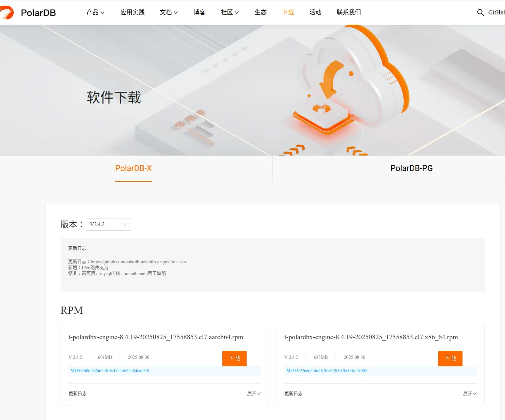This screenshot has width=505, height=420.
Task: Select the 下载 navigation item
Action: pos(288,13)
